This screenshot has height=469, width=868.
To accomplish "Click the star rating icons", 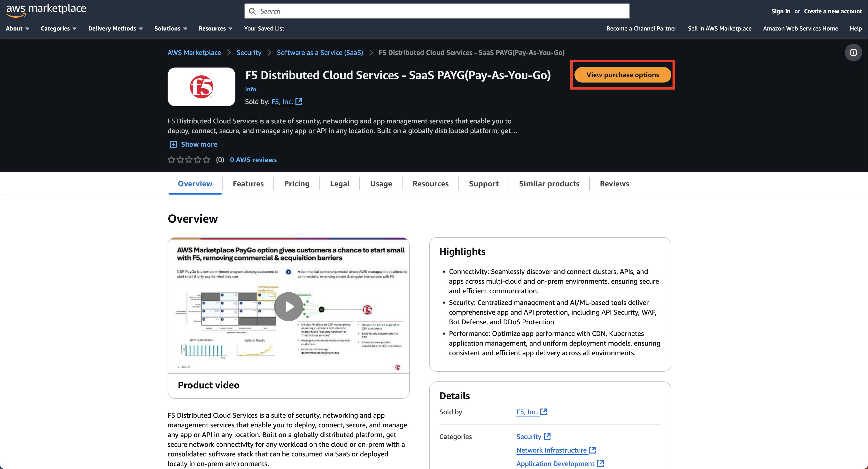I will pyautogui.click(x=189, y=159).
